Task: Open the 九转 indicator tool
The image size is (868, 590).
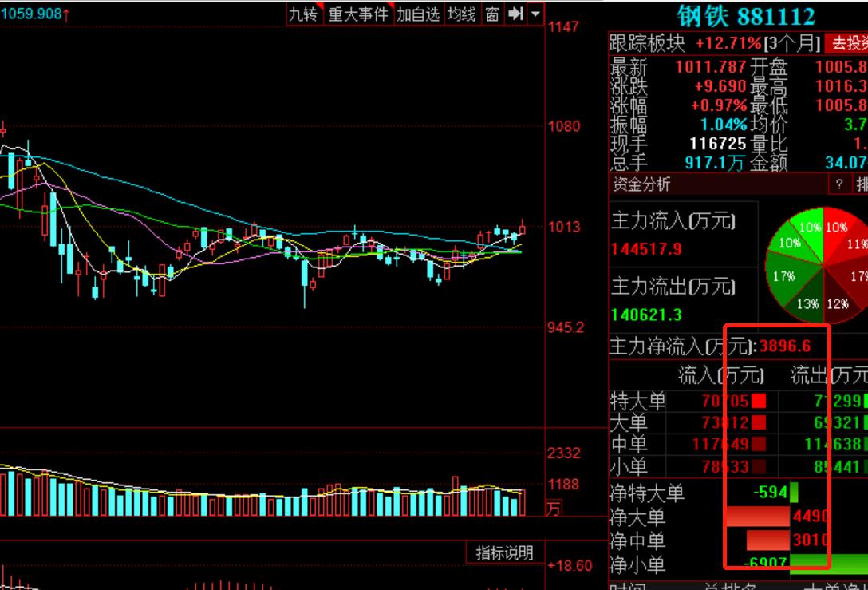Action: point(303,13)
